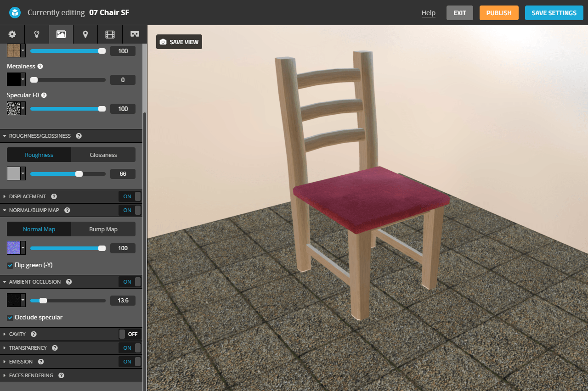Open the VR headset settings tab
588x391 pixels.
coord(135,34)
